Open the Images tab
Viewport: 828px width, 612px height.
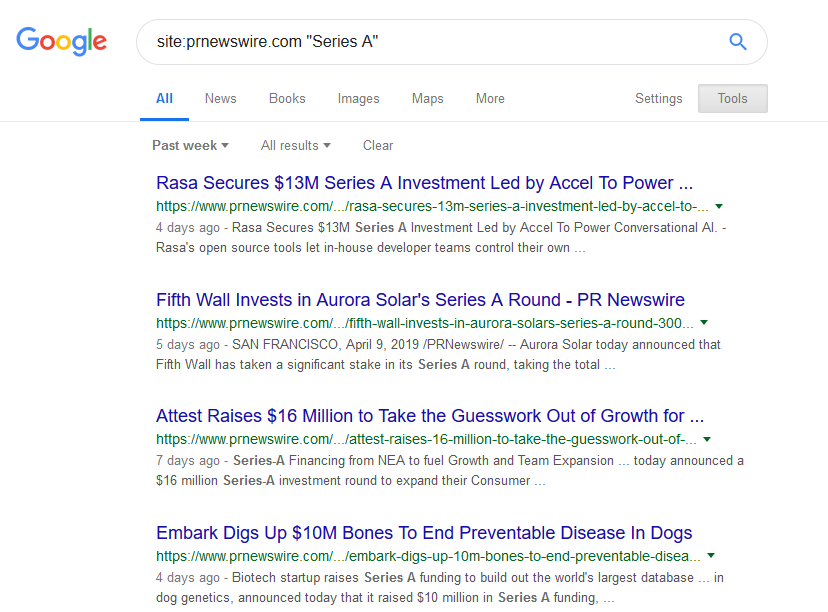[x=359, y=99]
